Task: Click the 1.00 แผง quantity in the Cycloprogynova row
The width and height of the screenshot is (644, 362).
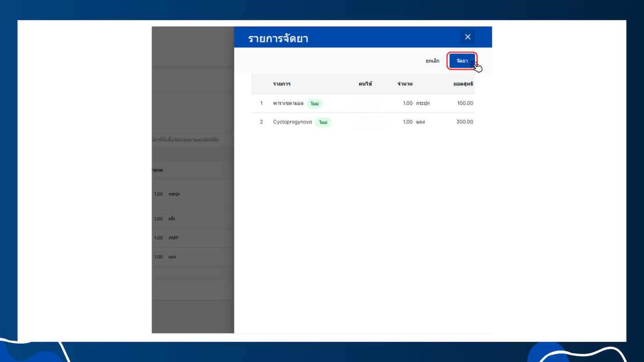Action: pos(414,122)
